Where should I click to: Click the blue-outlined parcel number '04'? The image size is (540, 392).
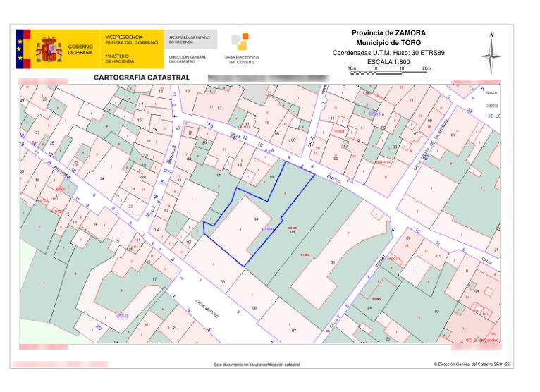(256, 219)
